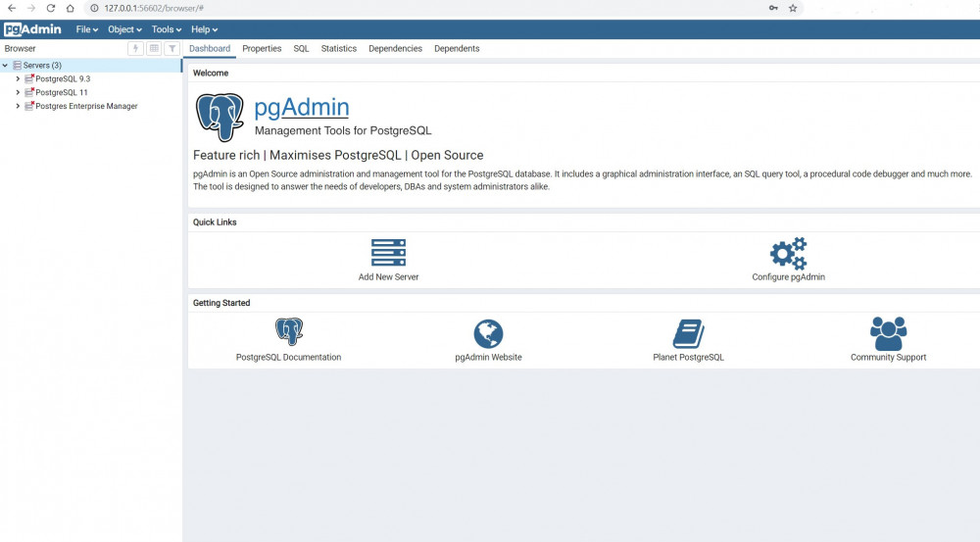Screen dimensions: 980x542
Task: Select the PostgreSQL 11 server label
Action: [x=61, y=92]
